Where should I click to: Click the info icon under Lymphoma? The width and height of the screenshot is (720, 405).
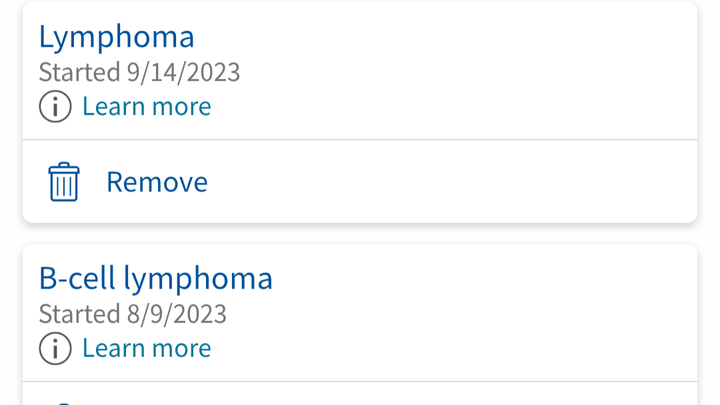[x=55, y=107]
